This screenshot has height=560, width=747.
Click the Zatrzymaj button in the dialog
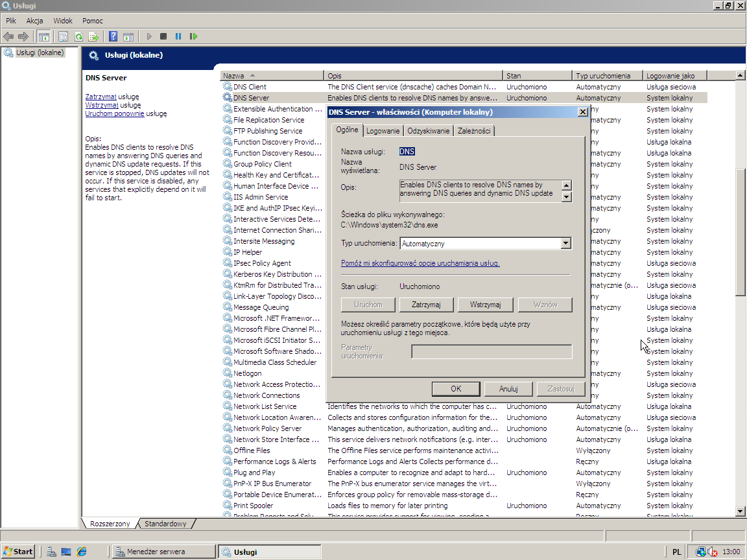coord(426,304)
